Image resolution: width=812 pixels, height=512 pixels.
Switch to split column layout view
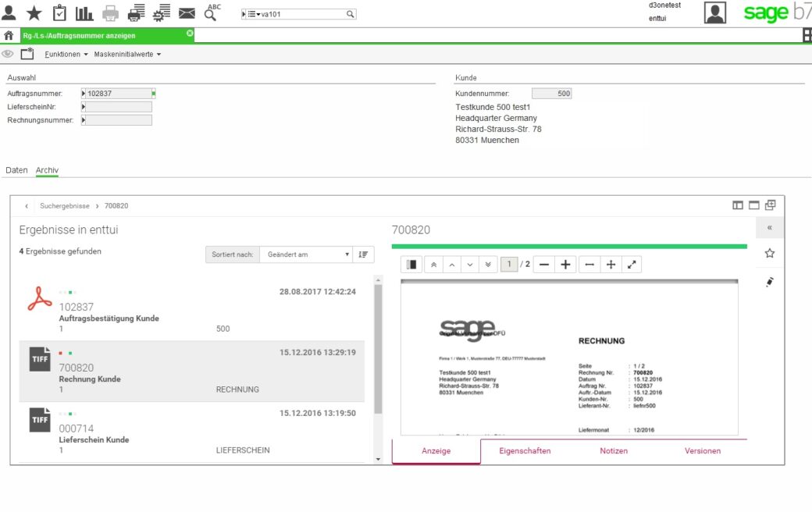coord(737,205)
